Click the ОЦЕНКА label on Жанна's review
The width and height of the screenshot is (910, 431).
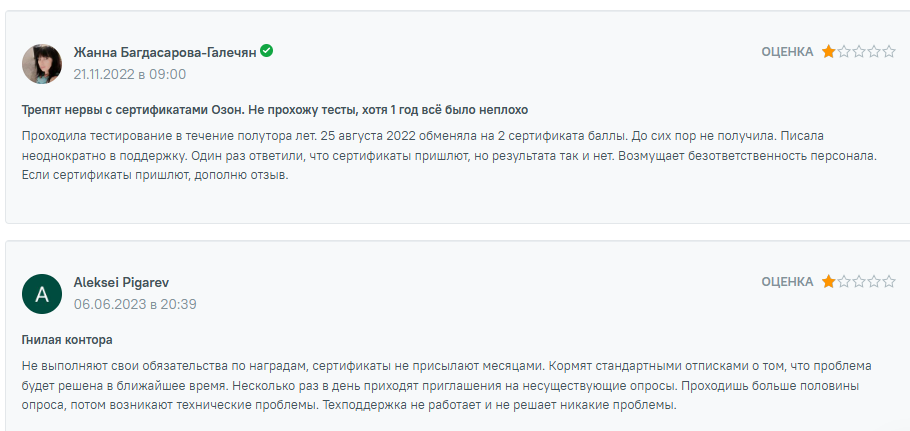point(787,52)
